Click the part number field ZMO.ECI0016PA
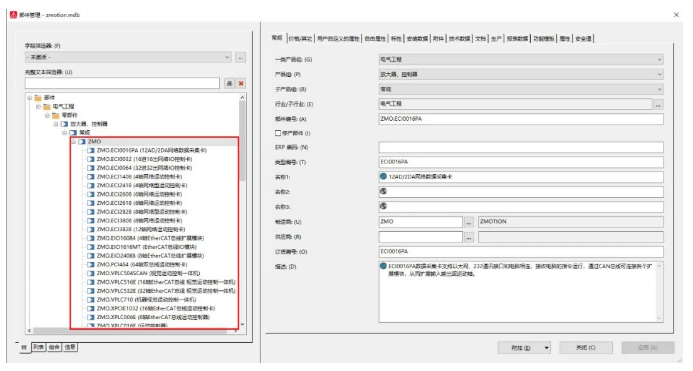 [x=521, y=119]
